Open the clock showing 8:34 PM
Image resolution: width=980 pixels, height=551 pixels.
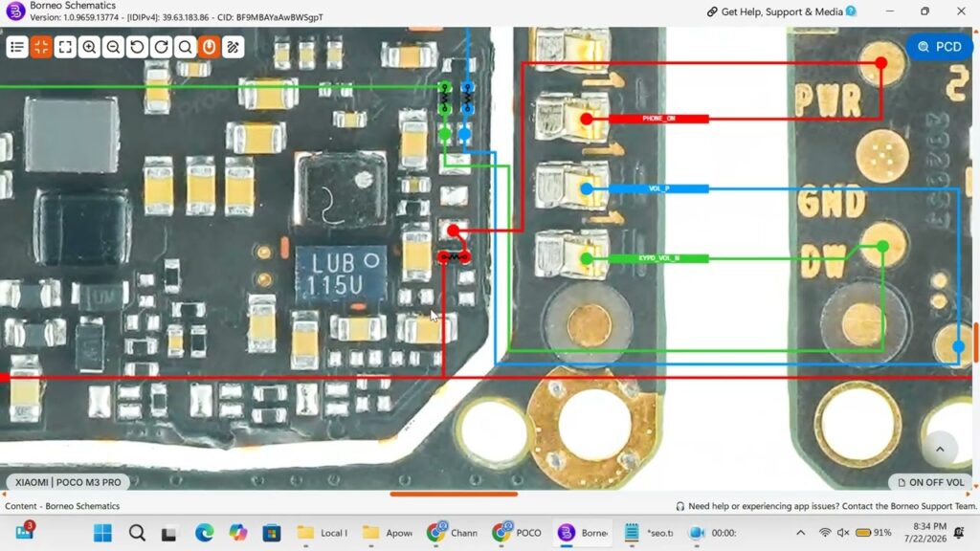tap(925, 532)
